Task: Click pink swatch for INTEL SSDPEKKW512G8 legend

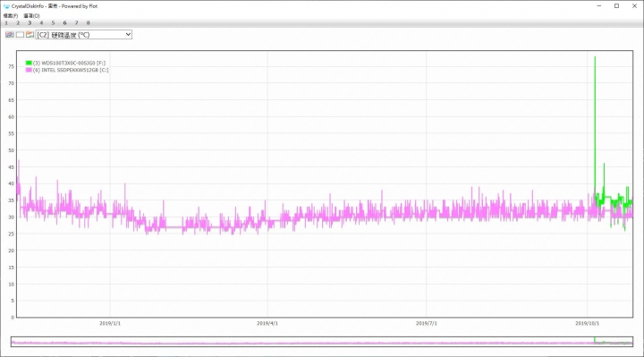Action: point(29,70)
